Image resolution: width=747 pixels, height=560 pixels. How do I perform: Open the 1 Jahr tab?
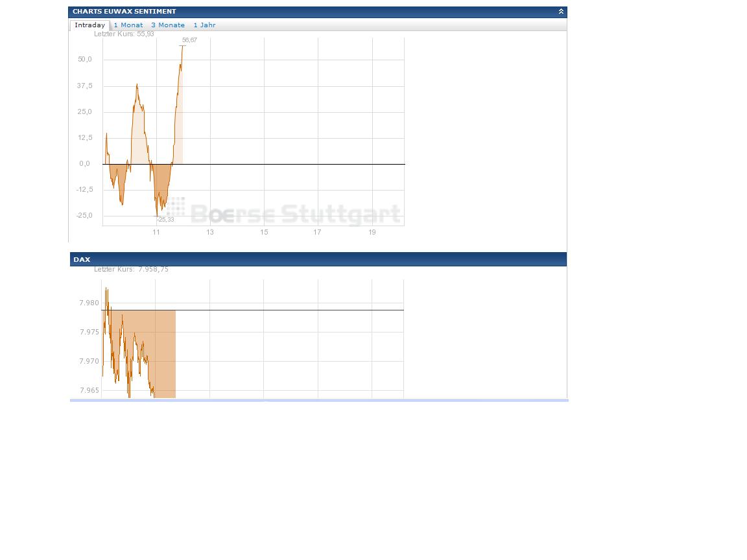coord(204,25)
